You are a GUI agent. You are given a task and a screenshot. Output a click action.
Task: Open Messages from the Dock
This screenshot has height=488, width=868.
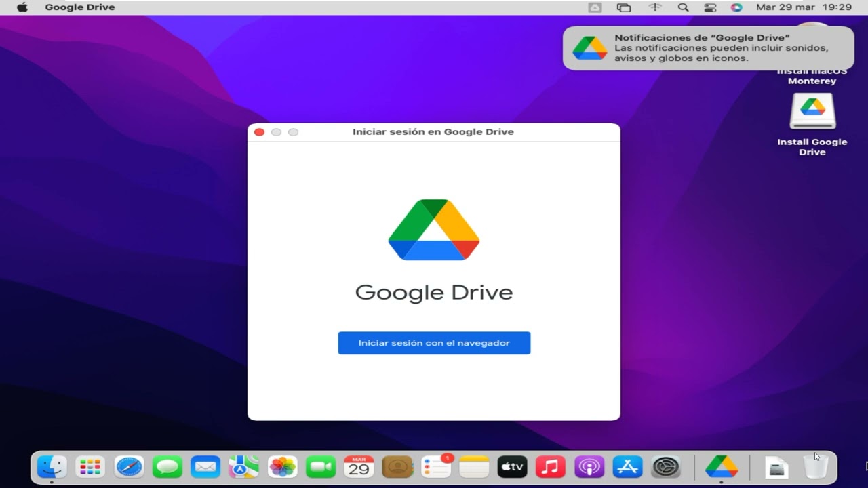tap(167, 466)
